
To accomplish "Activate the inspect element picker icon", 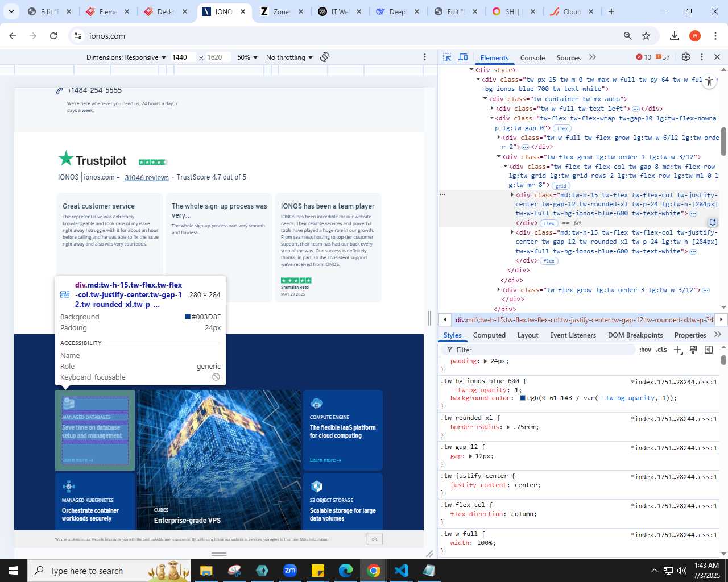I will click(447, 57).
